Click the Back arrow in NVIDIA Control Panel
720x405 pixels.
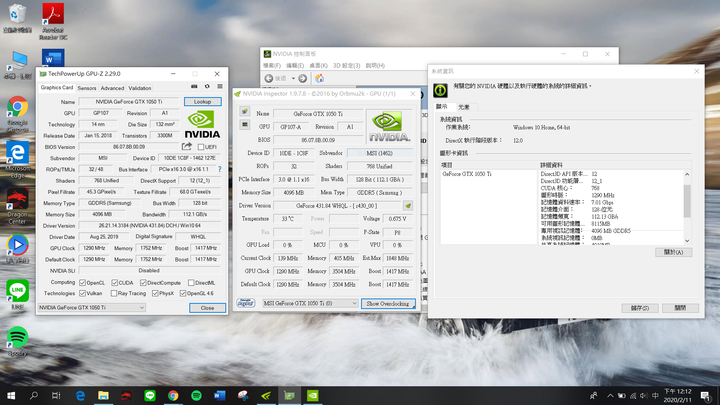[x=269, y=79]
